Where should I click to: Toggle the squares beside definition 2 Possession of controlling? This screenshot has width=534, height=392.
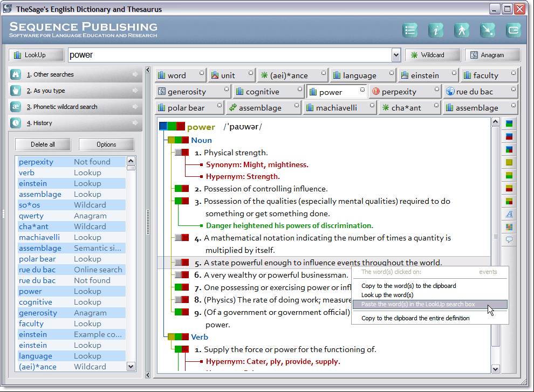coord(182,189)
